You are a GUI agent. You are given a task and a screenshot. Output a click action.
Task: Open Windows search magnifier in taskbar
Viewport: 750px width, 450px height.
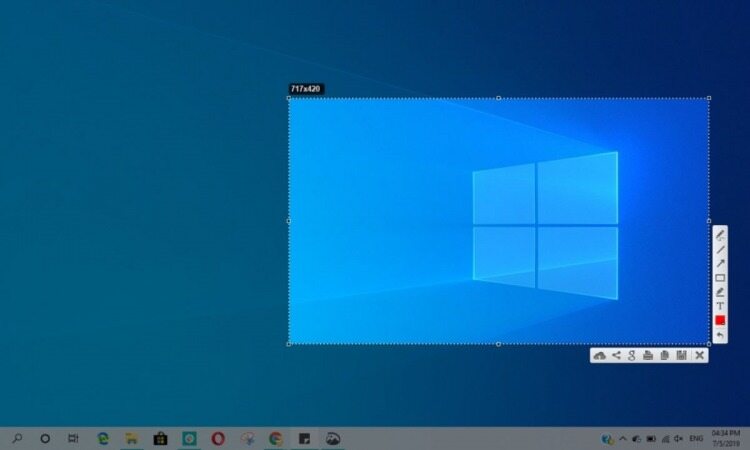tap(17, 438)
